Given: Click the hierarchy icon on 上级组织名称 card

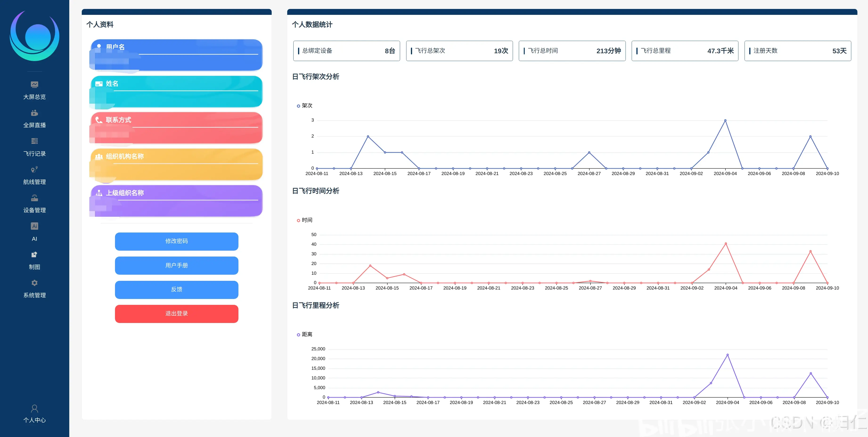Looking at the screenshot, I should 99,193.
